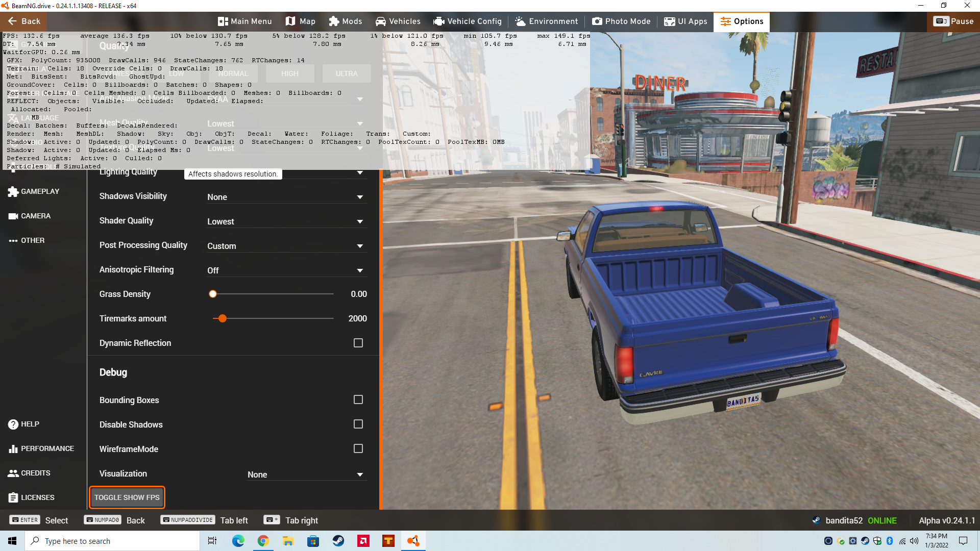Click the bandita52 ONLINE status
Screen dimensions: 980x551
pyautogui.click(x=854, y=520)
